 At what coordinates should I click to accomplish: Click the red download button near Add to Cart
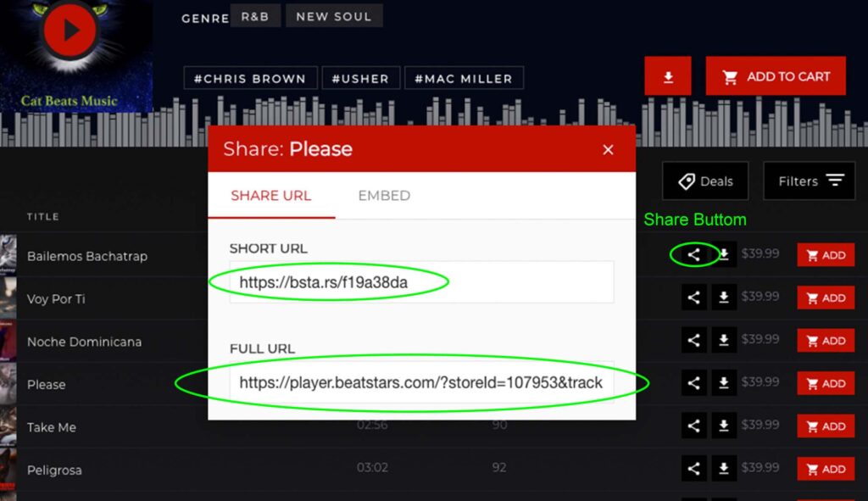(x=668, y=76)
